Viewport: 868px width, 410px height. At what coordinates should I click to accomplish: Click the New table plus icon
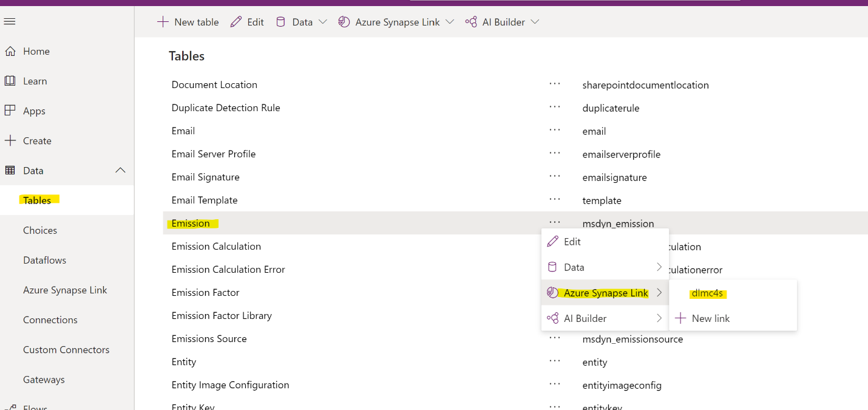[x=163, y=22]
